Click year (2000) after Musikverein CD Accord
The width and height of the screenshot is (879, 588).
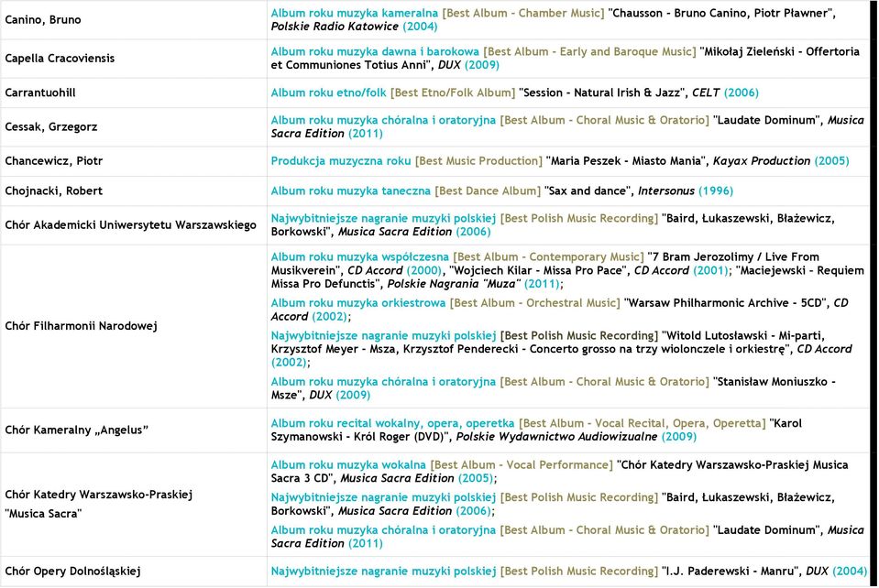(424, 270)
